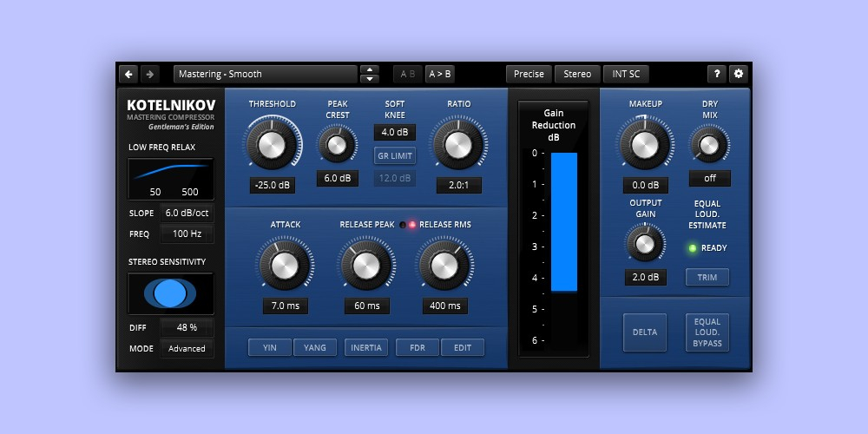This screenshot has width=868, height=434.
Task: Click the 'Gentleman's Edition' label
Action: pyautogui.click(x=181, y=127)
